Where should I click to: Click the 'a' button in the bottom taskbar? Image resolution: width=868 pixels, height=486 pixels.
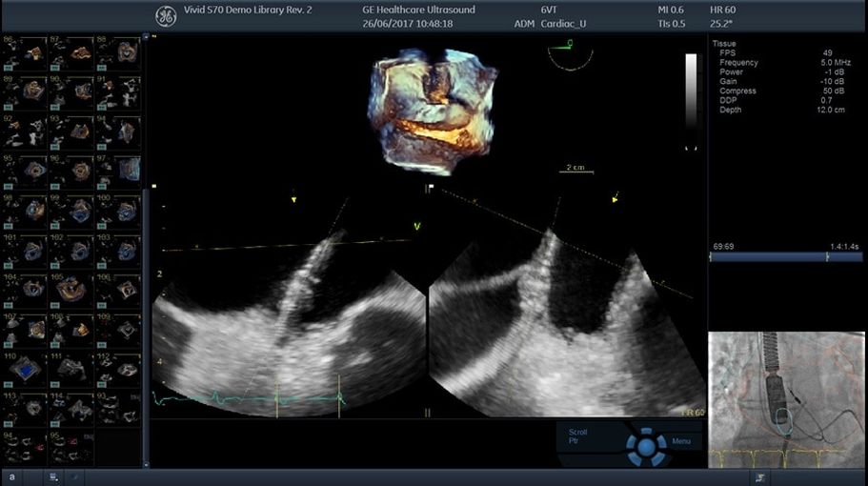[x=11, y=476]
